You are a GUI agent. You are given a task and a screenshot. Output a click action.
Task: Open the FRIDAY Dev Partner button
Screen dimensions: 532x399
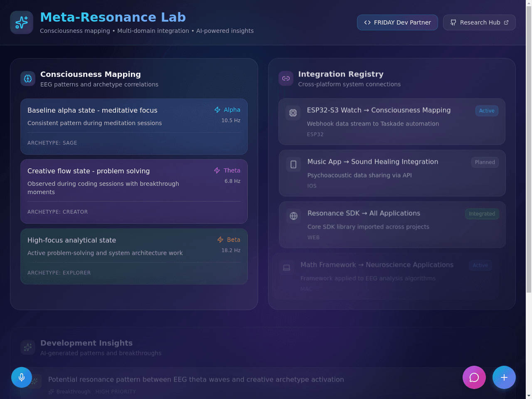[397, 22]
